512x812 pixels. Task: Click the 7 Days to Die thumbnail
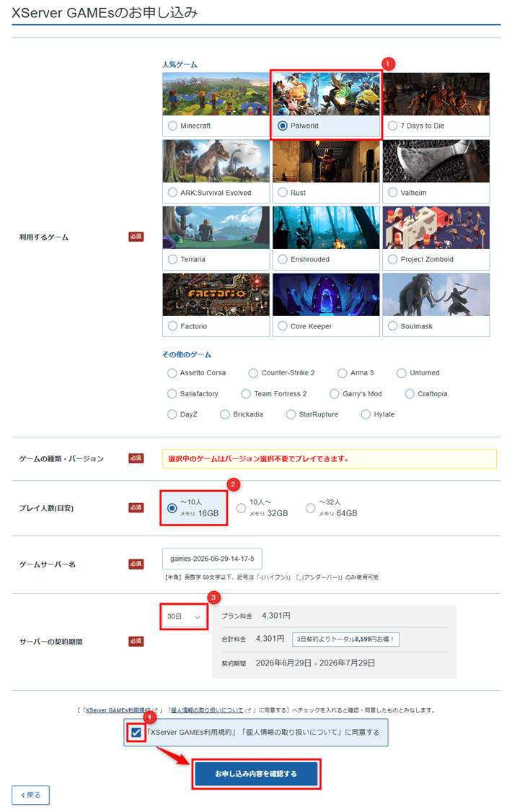436,94
